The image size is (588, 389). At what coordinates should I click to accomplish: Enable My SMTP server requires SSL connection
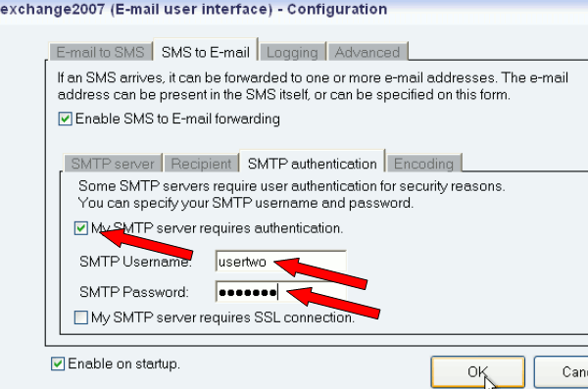[81, 317]
